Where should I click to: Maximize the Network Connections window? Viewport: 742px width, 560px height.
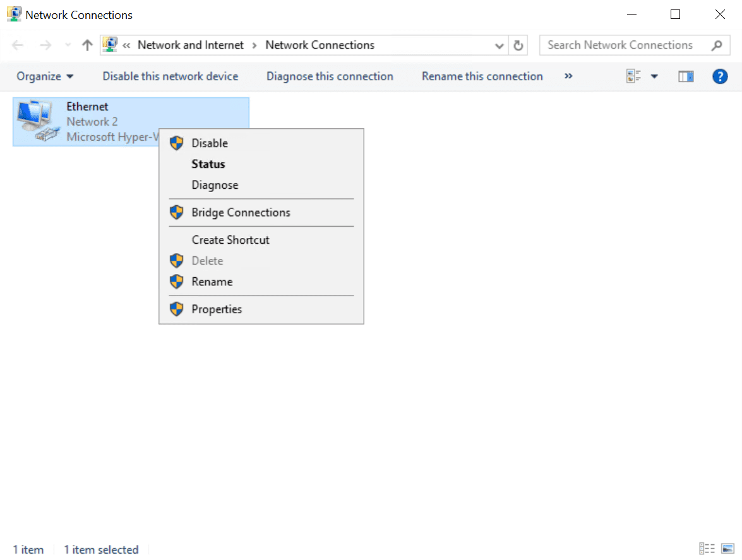tap(675, 14)
